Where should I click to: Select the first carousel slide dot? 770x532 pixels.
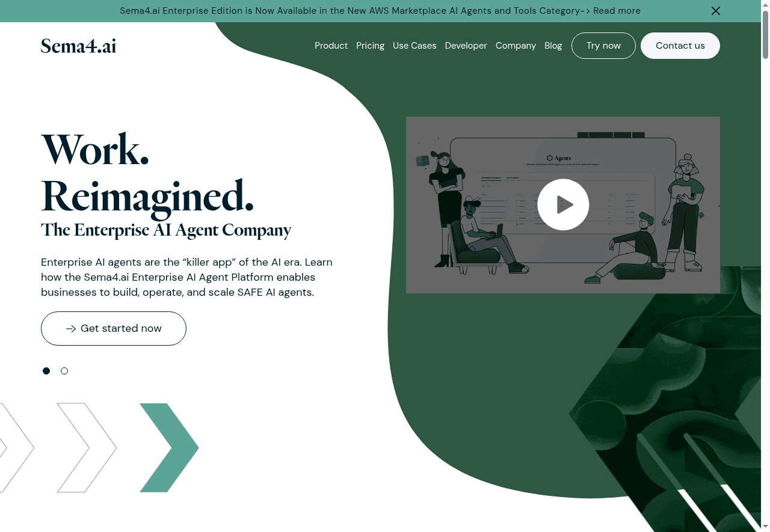point(46,371)
